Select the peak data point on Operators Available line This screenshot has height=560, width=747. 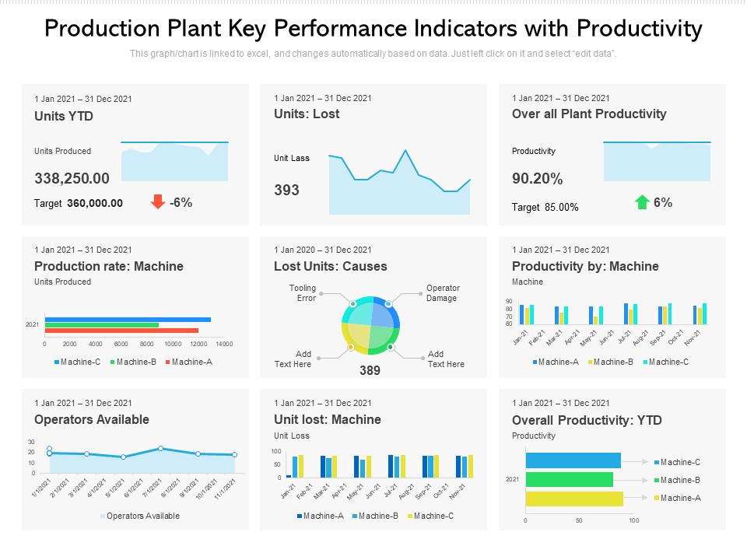point(160,449)
